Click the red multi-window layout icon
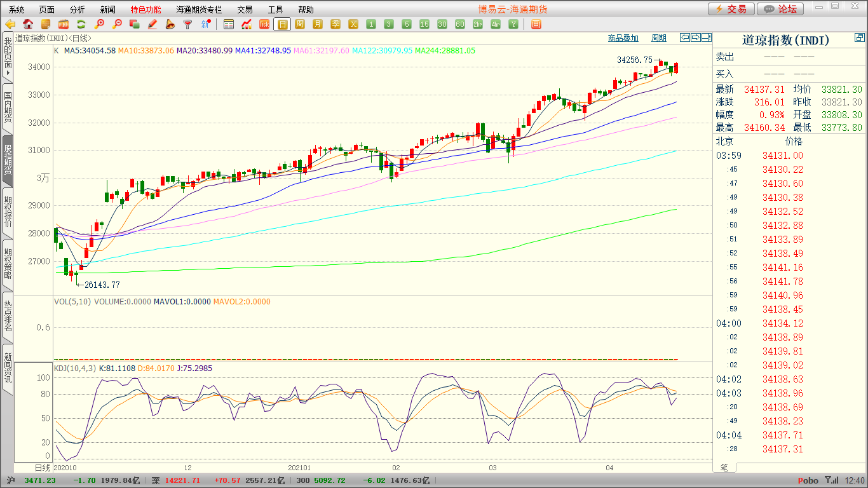This screenshot has width=868, height=488. pos(536,24)
